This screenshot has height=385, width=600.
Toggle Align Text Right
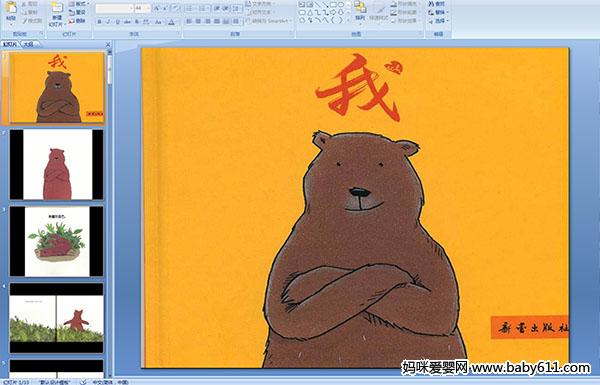point(207,21)
